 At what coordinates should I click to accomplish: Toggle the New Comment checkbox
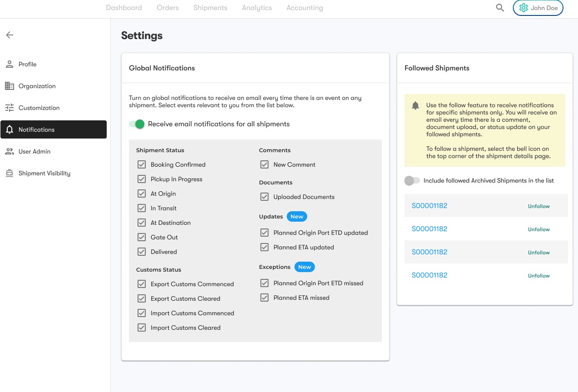[264, 164]
